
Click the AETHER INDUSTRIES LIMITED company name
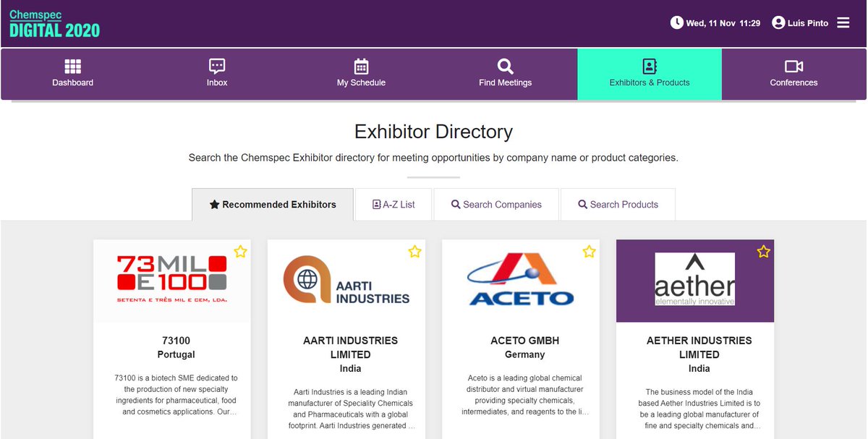(x=699, y=348)
